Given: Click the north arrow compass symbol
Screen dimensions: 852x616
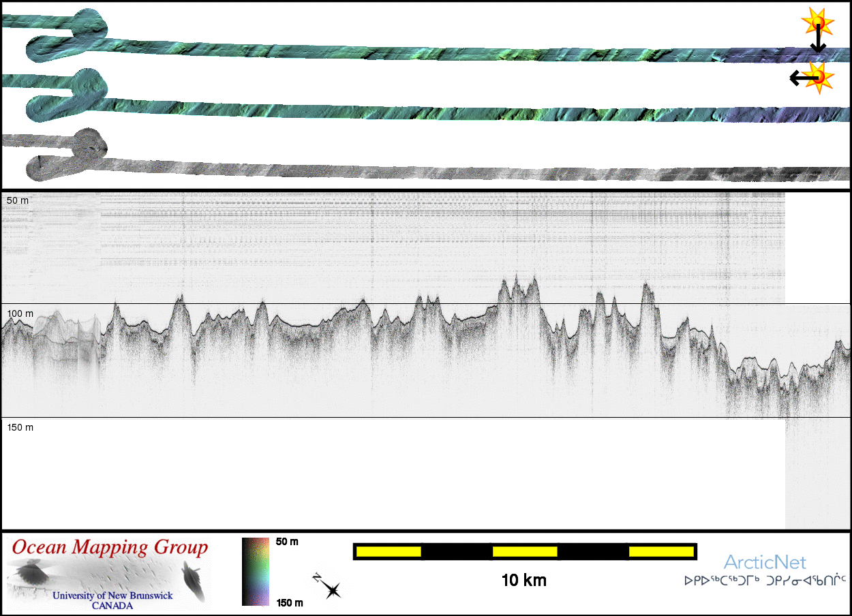Looking at the screenshot, I should coord(328,587).
